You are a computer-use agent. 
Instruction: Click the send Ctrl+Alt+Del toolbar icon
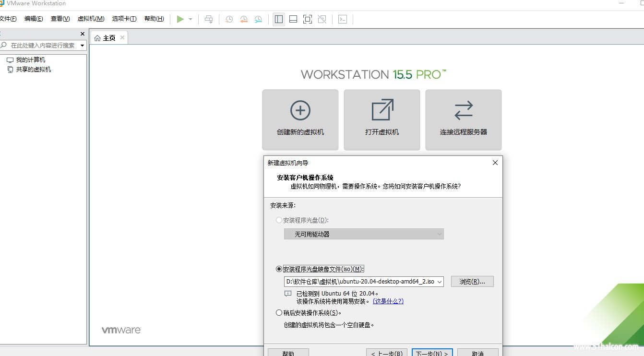209,19
